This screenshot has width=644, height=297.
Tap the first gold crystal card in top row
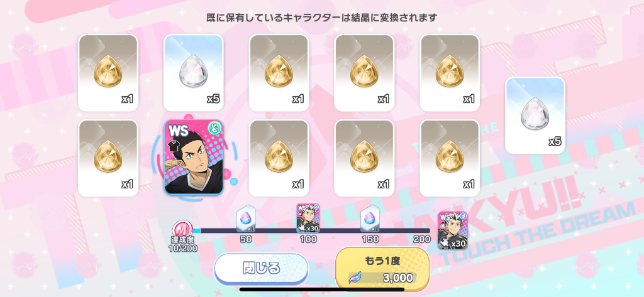(x=108, y=73)
